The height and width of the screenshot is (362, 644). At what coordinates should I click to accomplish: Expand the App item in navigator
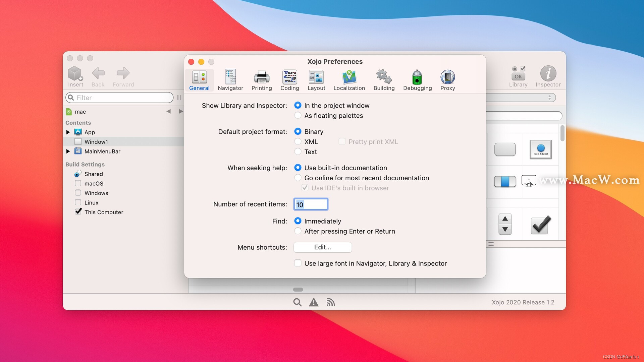click(x=68, y=132)
